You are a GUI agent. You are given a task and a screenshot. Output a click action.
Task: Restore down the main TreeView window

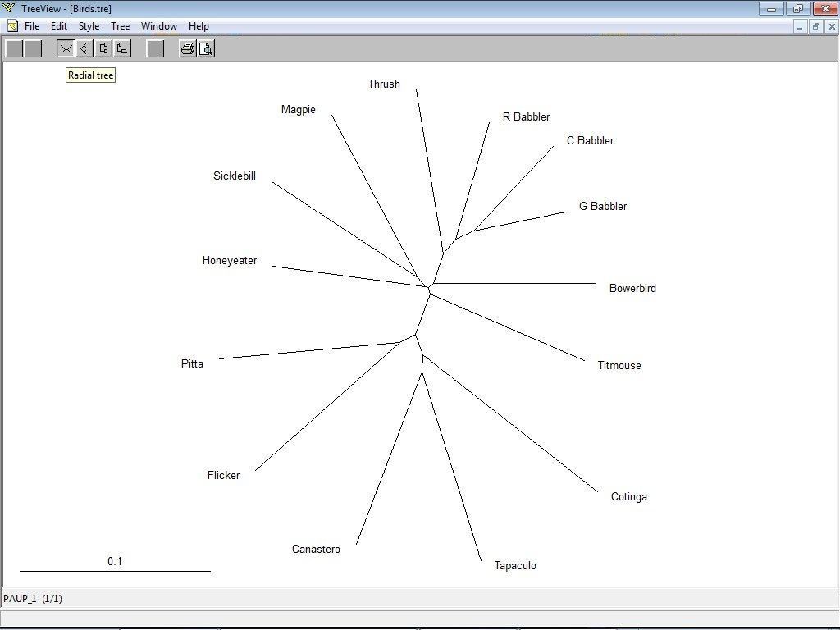[797, 8]
